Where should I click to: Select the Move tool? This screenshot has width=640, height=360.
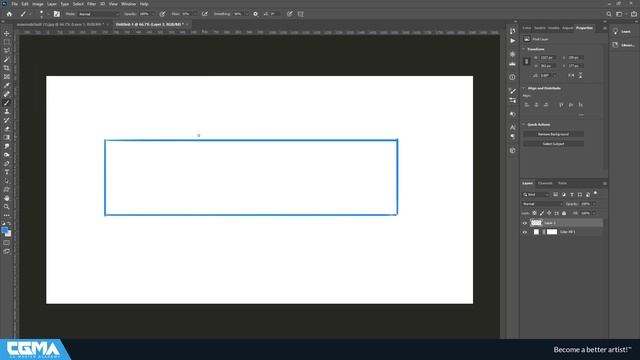click(x=7, y=33)
